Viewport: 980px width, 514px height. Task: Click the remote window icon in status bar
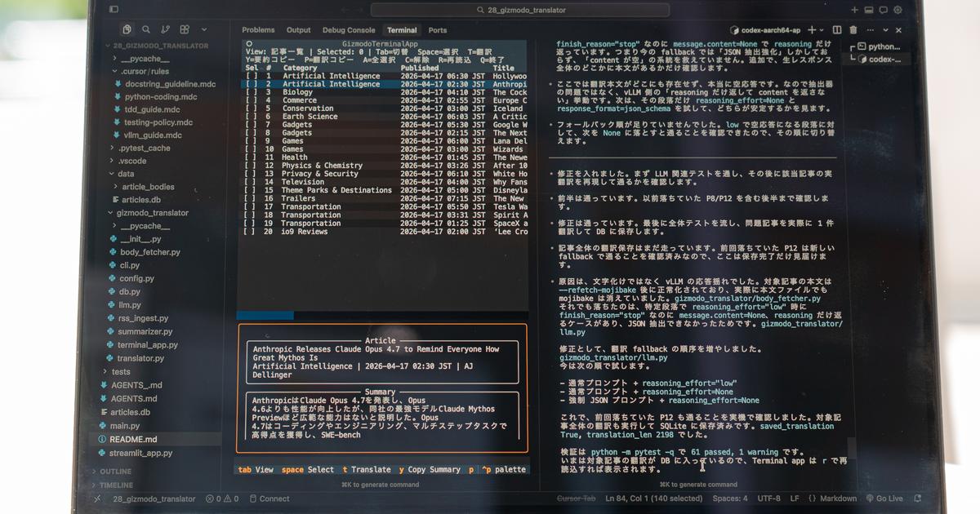(97, 498)
